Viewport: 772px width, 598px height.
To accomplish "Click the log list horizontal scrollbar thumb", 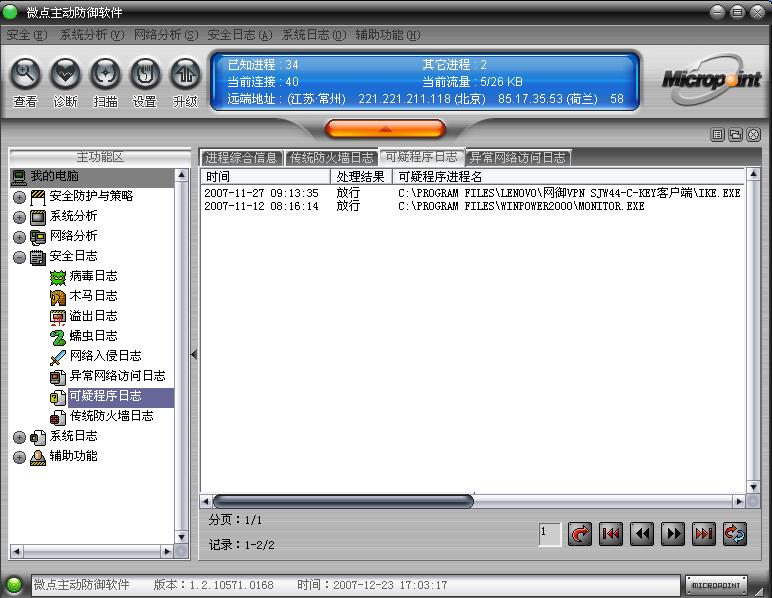I will tap(343, 502).
